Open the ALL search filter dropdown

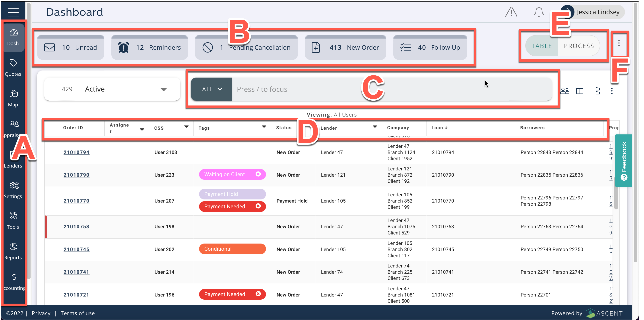(x=211, y=89)
